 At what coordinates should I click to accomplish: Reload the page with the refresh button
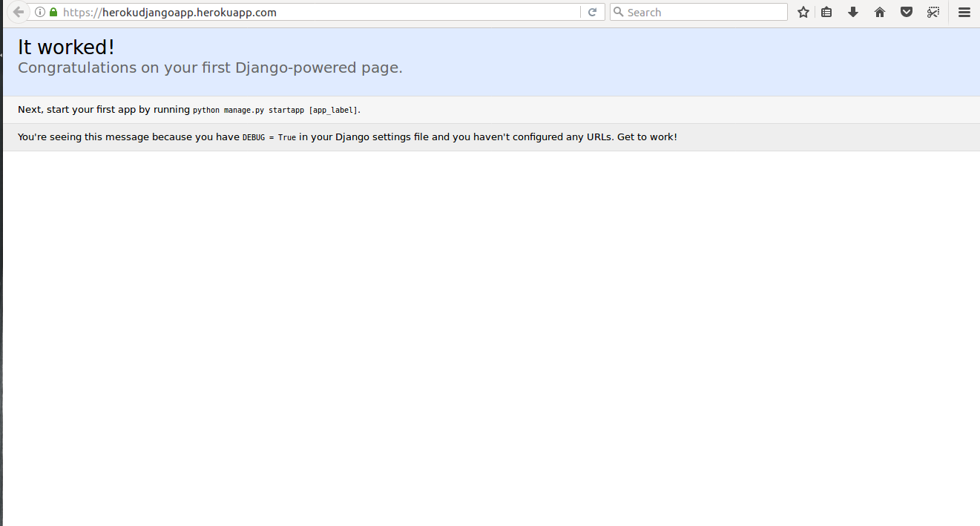tap(593, 12)
